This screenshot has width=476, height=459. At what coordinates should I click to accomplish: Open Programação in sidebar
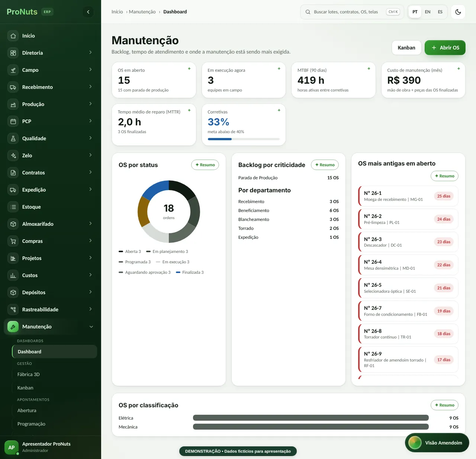click(x=55, y=424)
